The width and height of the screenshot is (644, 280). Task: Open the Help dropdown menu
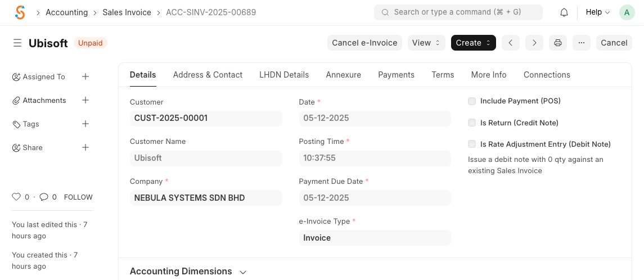click(x=597, y=12)
